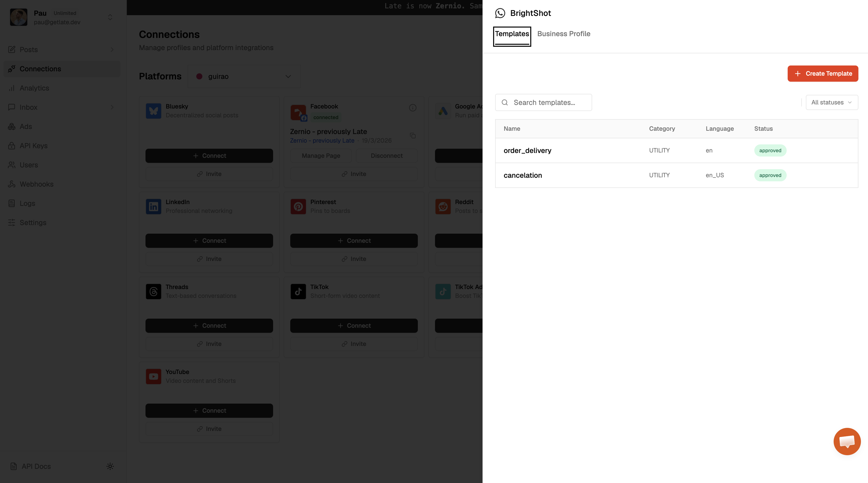Select the Templates tab

[x=512, y=34]
